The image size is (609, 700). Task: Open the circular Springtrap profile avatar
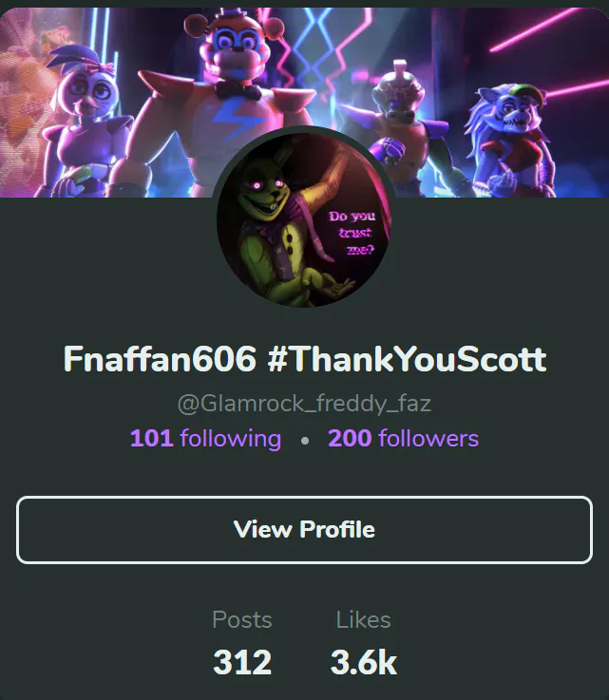pos(304,219)
